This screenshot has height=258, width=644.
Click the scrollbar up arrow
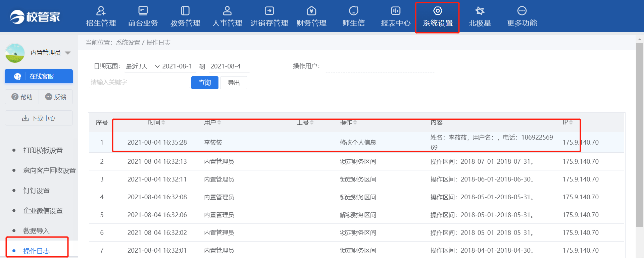click(x=640, y=39)
